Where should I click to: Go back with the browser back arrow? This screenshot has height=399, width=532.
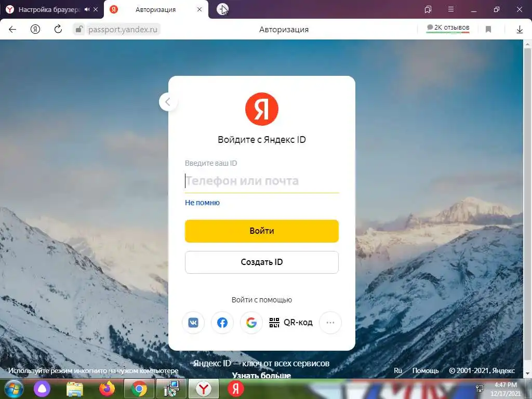tap(12, 30)
